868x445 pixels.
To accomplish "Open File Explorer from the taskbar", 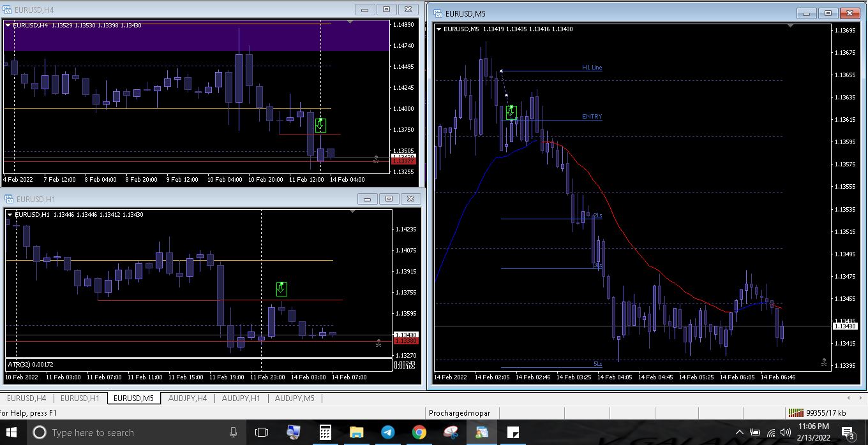I will pyautogui.click(x=356, y=432).
